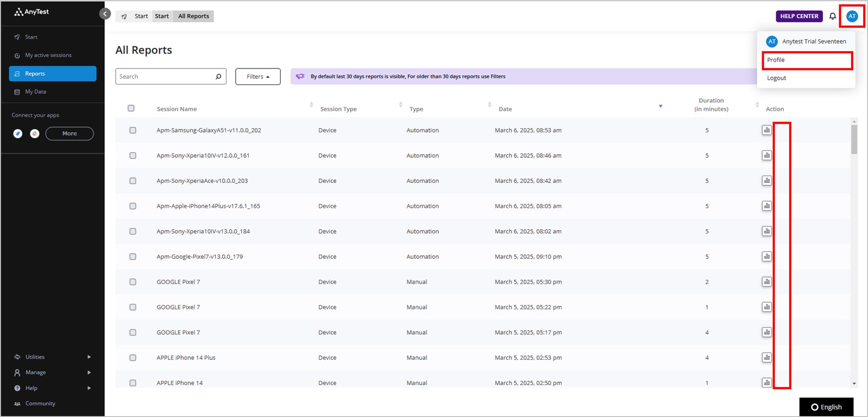Open report chart for Apm-Sony-Xperia10IV-v13.0.0_184

[767, 231]
